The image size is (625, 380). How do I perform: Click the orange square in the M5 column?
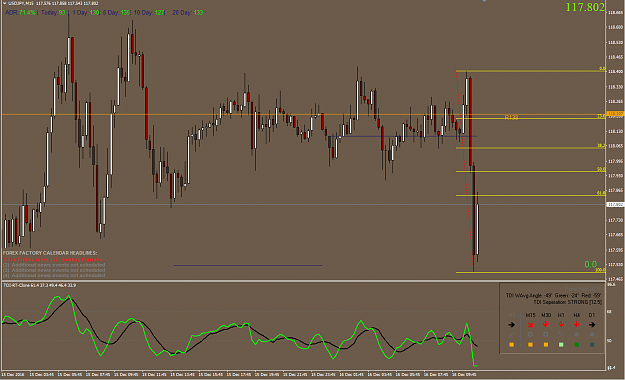point(511,345)
